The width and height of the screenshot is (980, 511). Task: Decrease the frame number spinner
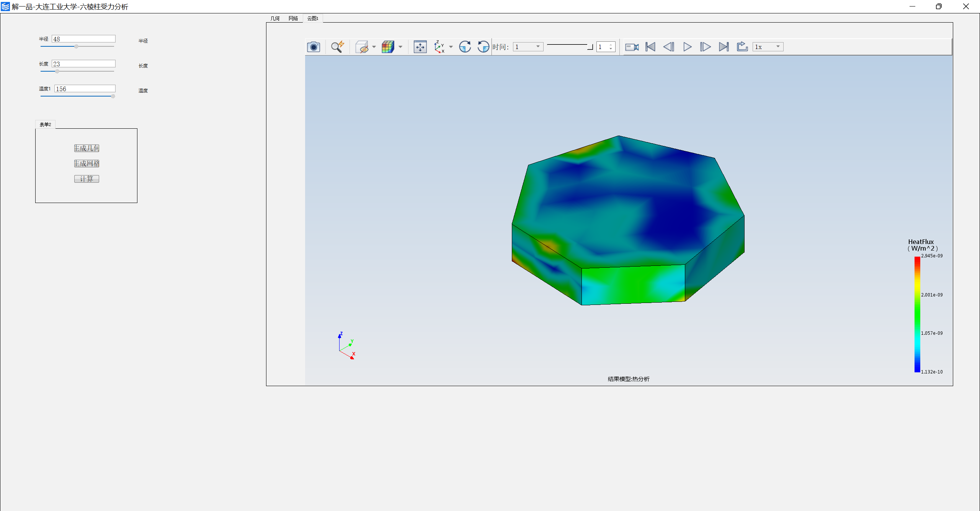(x=611, y=49)
